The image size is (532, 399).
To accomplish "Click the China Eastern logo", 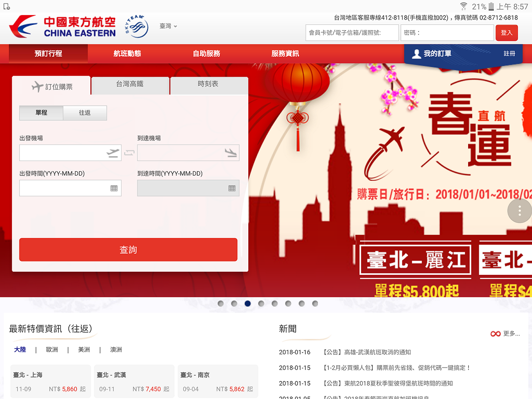I will (x=62, y=27).
